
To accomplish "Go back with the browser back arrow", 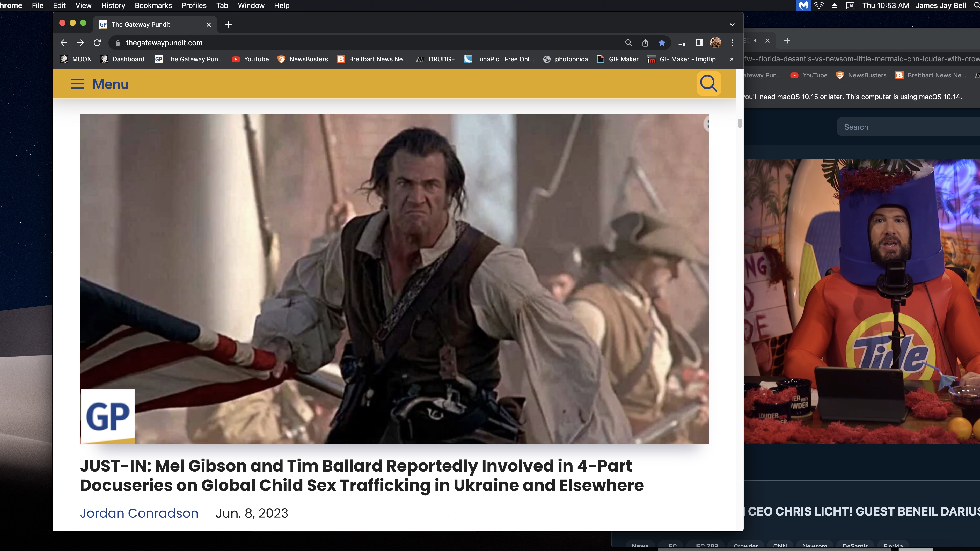I will [64, 43].
